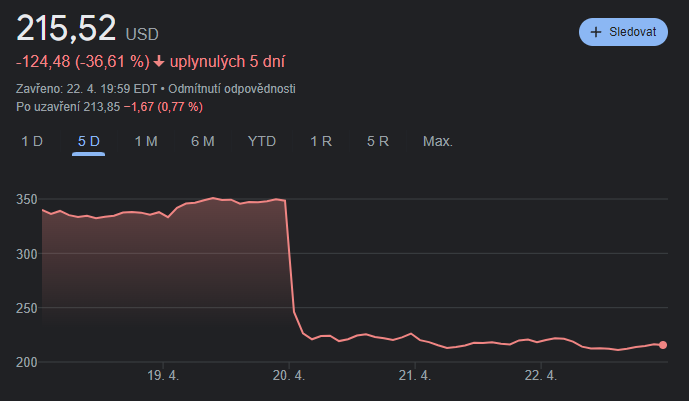Select the Max. range tab
The height and width of the screenshot is (401, 689).
(x=438, y=141)
